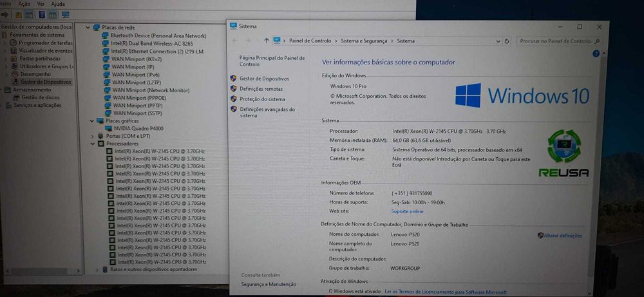Click the forward arrow in Computer Management toolbar
This screenshot has width=644, height=297.
[5, 15]
